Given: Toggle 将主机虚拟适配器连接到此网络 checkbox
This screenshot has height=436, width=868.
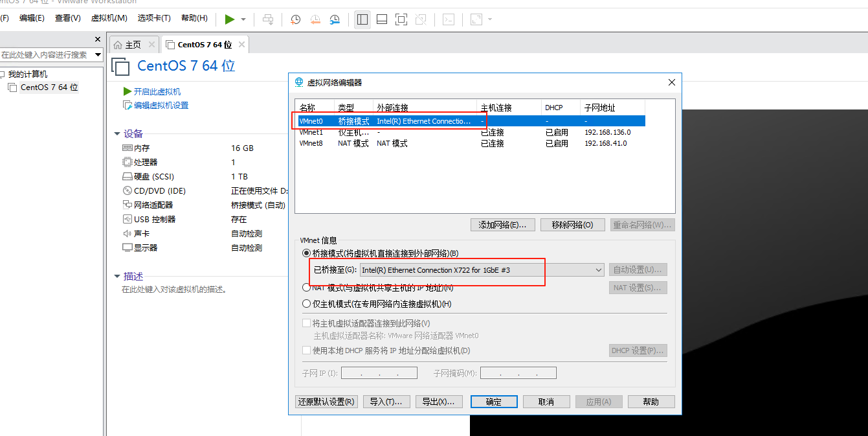Looking at the screenshot, I should 307,323.
